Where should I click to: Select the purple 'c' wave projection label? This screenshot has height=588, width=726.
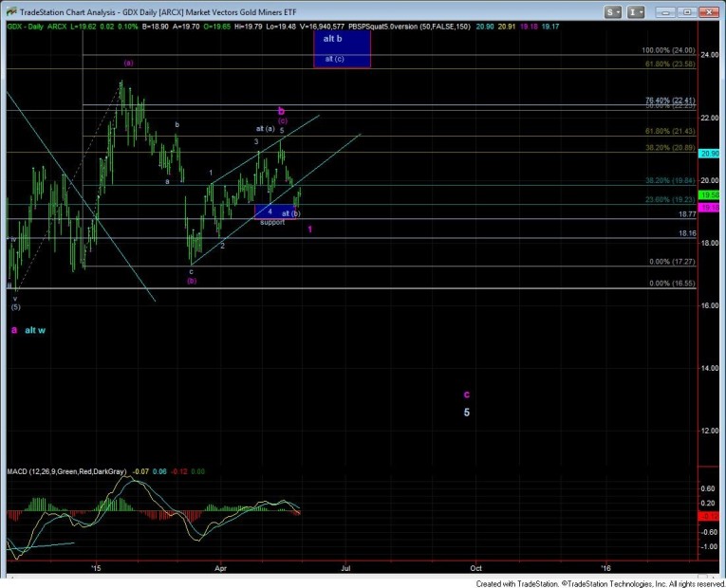click(x=466, y=394)
